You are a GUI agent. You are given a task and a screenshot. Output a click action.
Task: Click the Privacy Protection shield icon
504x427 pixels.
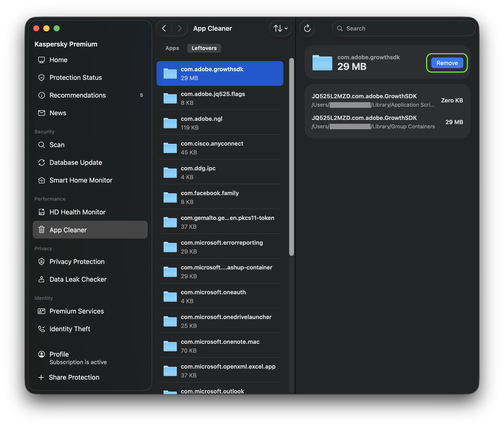pyautogui.click(x=41, y=262)
